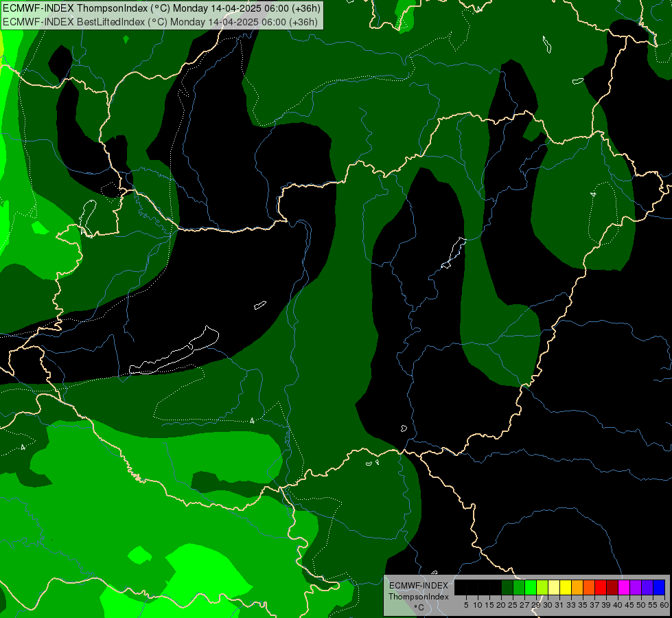Click the legend scale value '55'
672x618 pixels.
pyautogui.click(x=653, y=605)
